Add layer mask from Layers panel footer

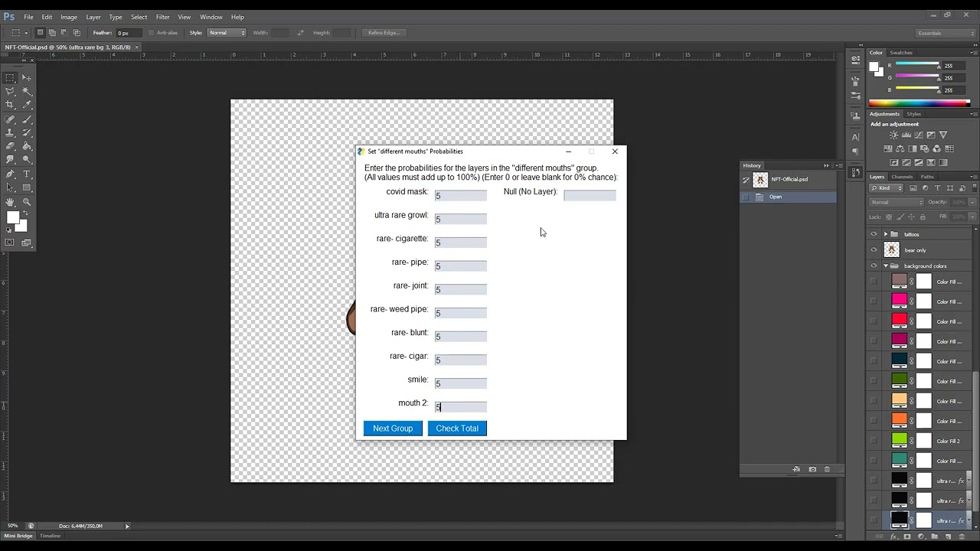907,536
